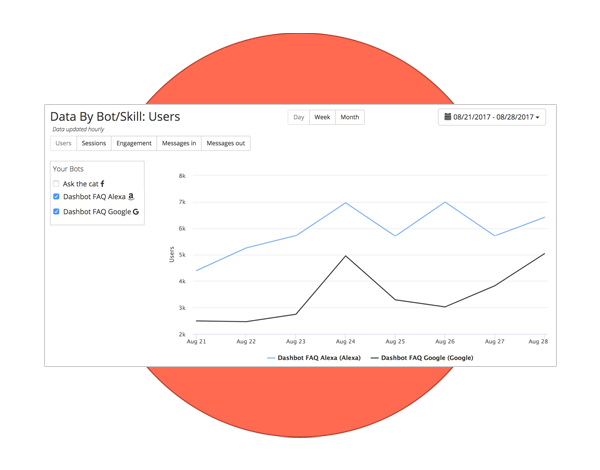The image size is (600, 470).
Task: Click the Google line peak at Aug 24
Action: pos(346,256)
